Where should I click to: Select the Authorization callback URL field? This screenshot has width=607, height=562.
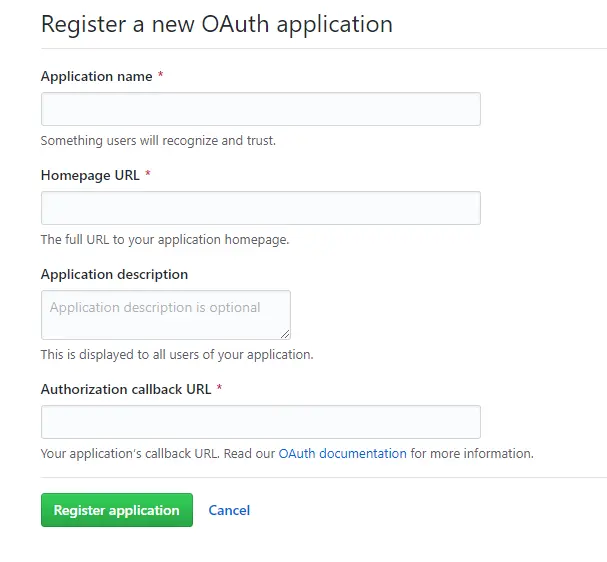click(x=260, y=422)
